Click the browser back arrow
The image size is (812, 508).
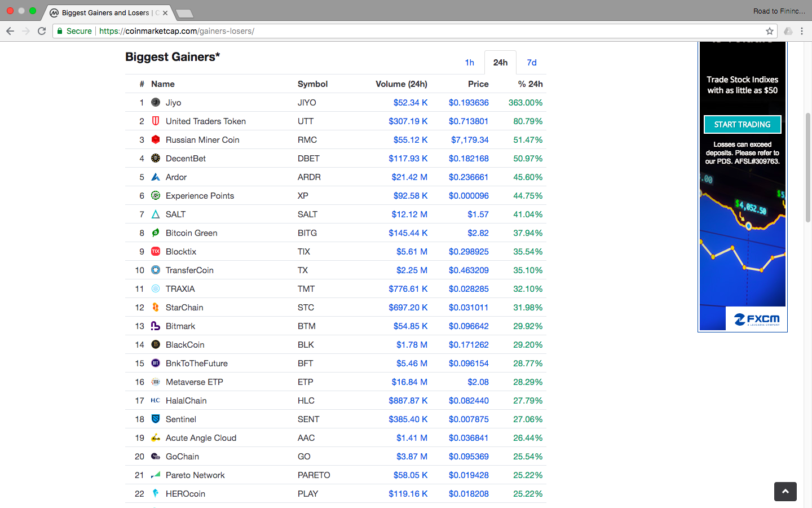[x=10, y=31]
